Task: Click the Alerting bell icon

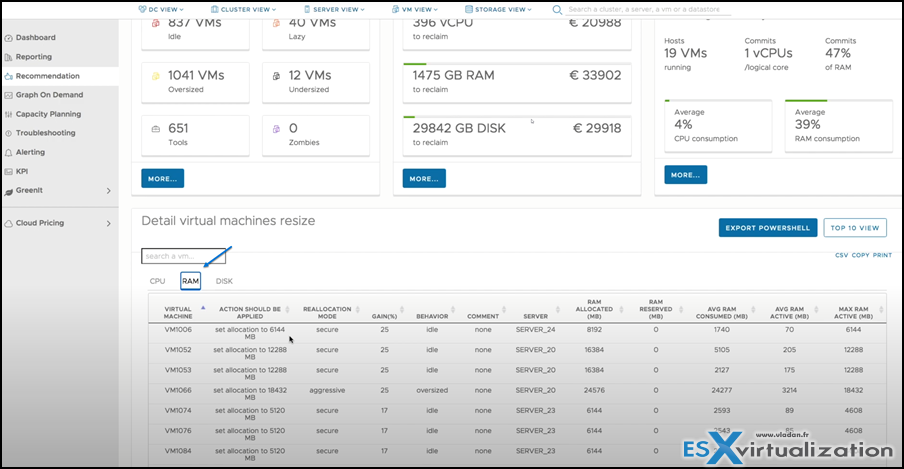Action: point(8,152)
